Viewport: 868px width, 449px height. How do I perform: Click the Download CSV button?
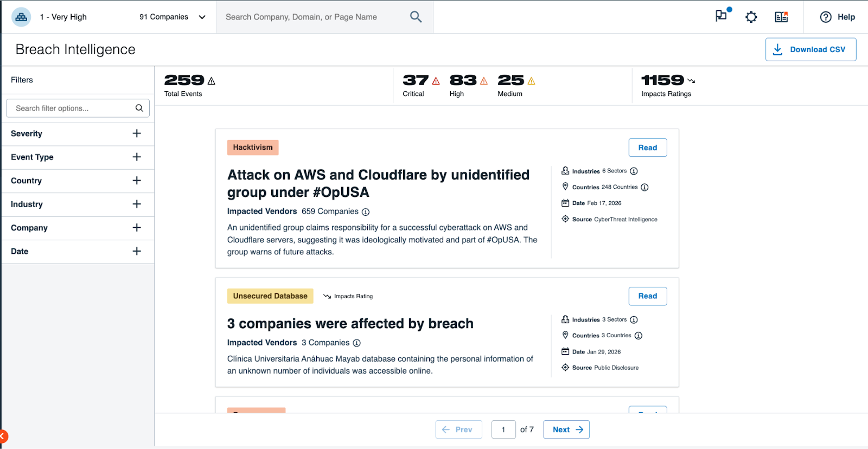[810, 49]
